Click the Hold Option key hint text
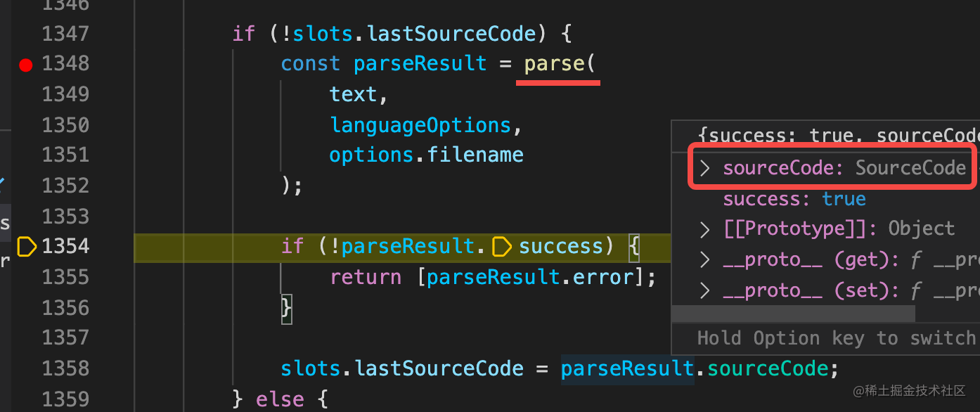Viewport: 980px width, 412px height. tap(837, 338)
